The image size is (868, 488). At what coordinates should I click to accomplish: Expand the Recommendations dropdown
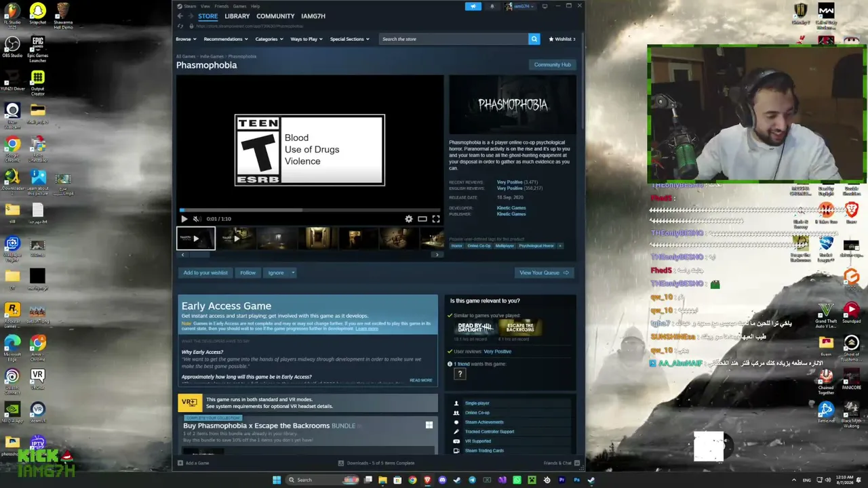pos(225,39)
